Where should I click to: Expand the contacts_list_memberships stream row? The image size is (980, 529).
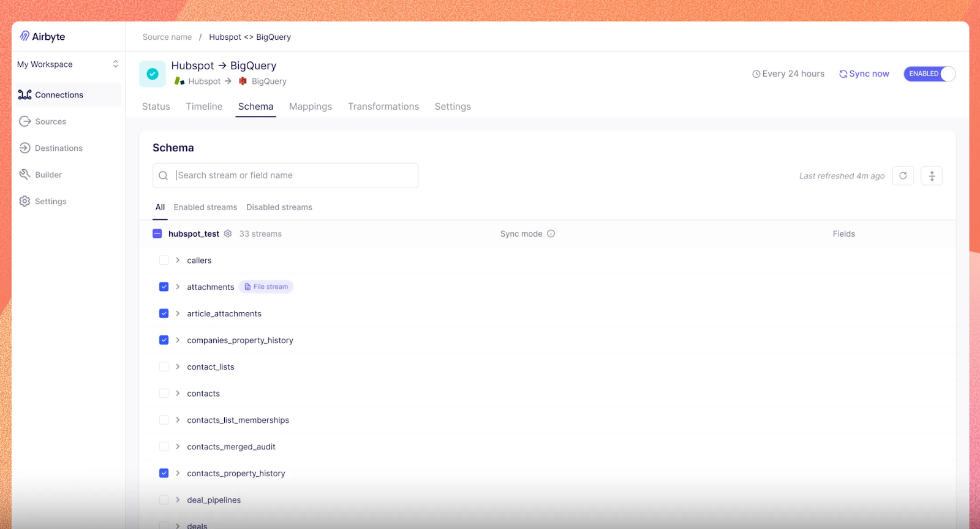pos(178,420)
